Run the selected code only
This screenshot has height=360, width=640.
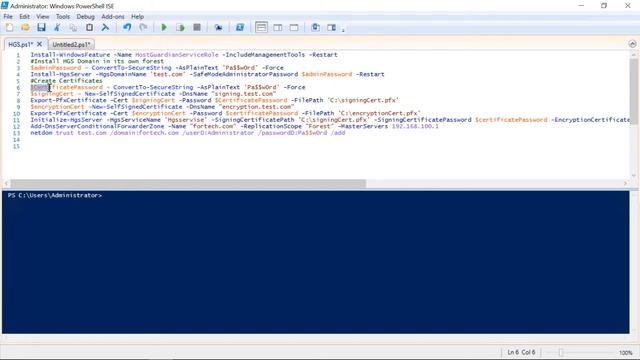click(180, 27)
